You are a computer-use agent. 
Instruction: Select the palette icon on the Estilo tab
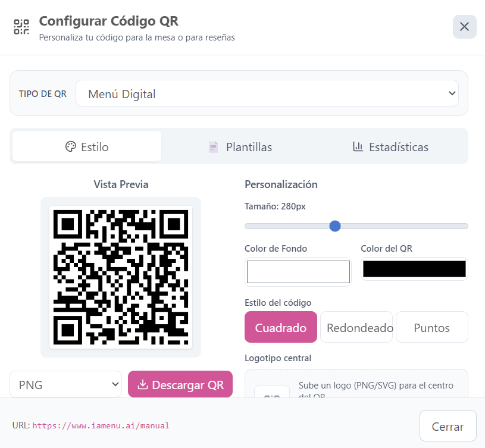[x=71, y=146]
